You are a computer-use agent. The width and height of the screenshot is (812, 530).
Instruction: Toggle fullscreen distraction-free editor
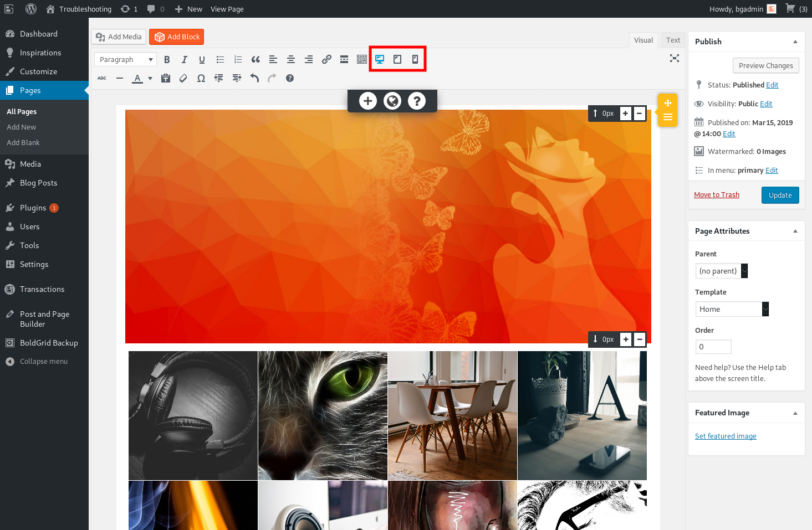pyautogui.click(x=675, y=58)
